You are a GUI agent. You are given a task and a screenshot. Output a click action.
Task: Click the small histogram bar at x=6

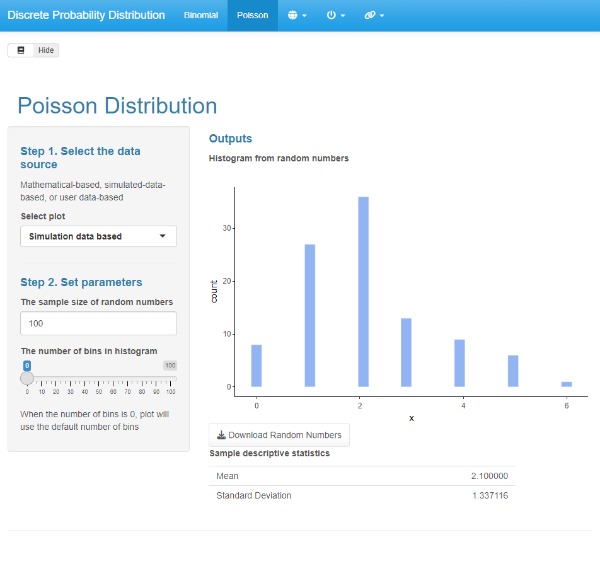566,384
